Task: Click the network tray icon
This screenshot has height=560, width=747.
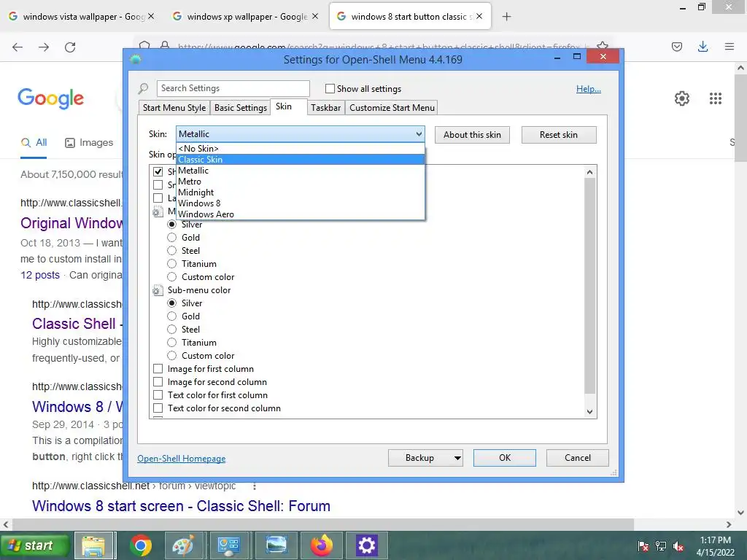Action: (661, 546)
